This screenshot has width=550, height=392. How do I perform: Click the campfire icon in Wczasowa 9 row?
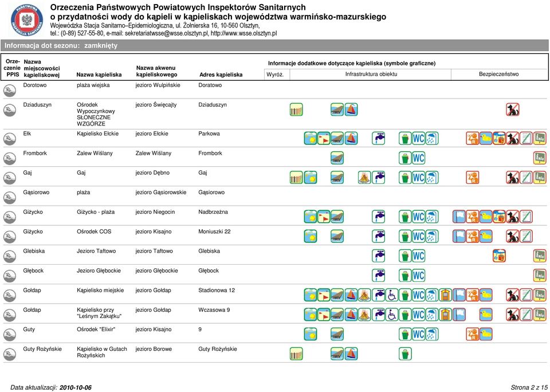click(x=365, y=315)
